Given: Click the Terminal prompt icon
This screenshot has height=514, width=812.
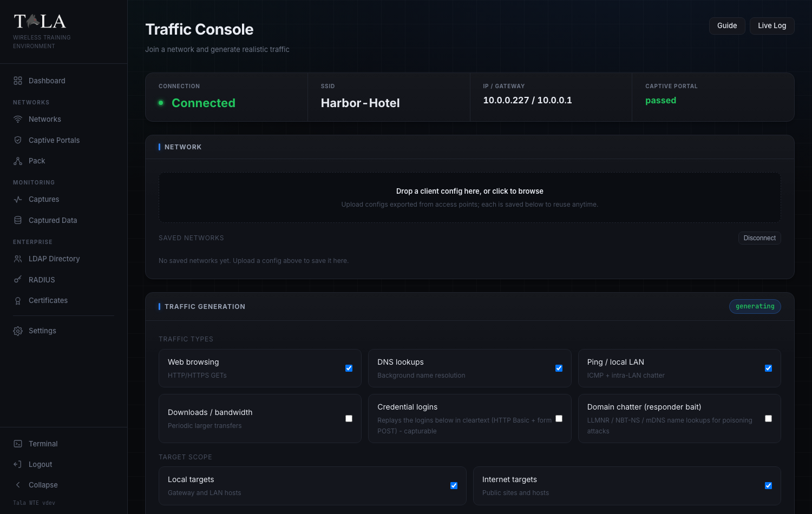Looking at the screenshot, I should [18, 444].
